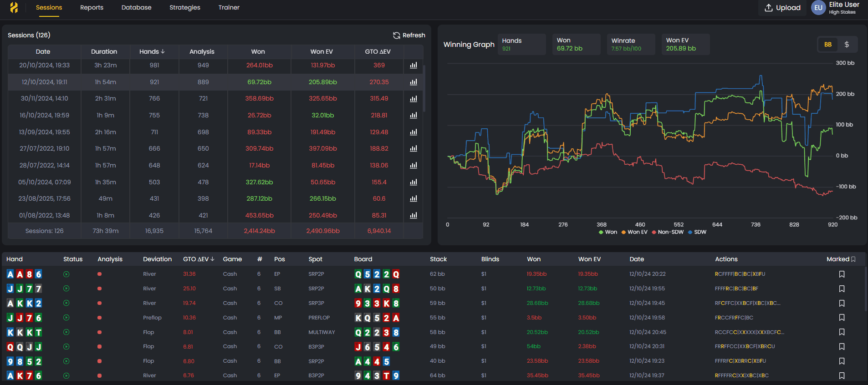Open chart icon for 27/07/2022 19:10 session

pyautogui.click(x=414, y=148)
